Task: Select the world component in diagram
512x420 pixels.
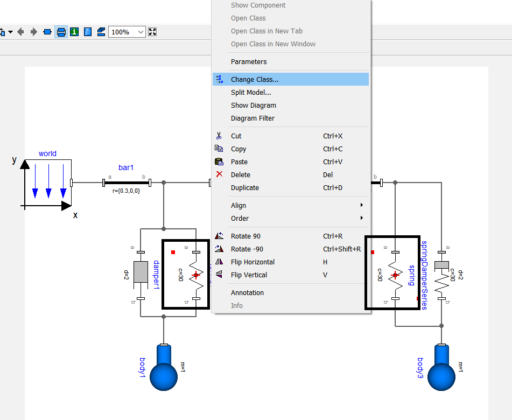Action: pyautogui.click(x=48, y=183)
